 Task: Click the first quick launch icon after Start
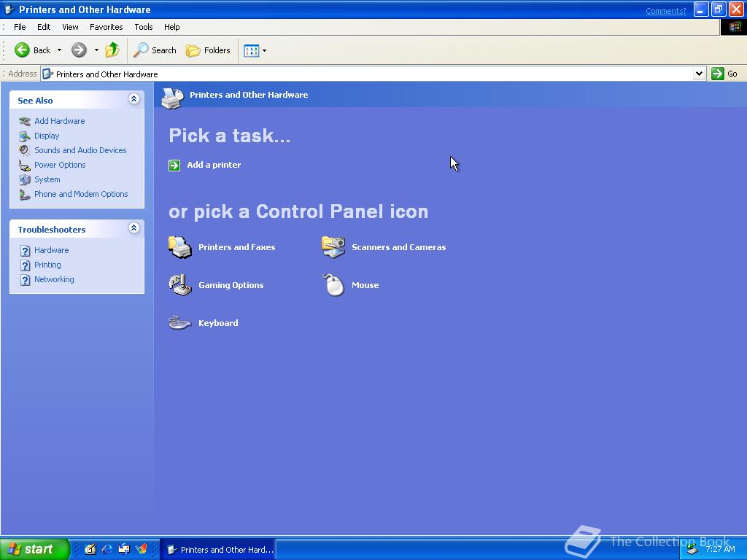pos(90,549)
